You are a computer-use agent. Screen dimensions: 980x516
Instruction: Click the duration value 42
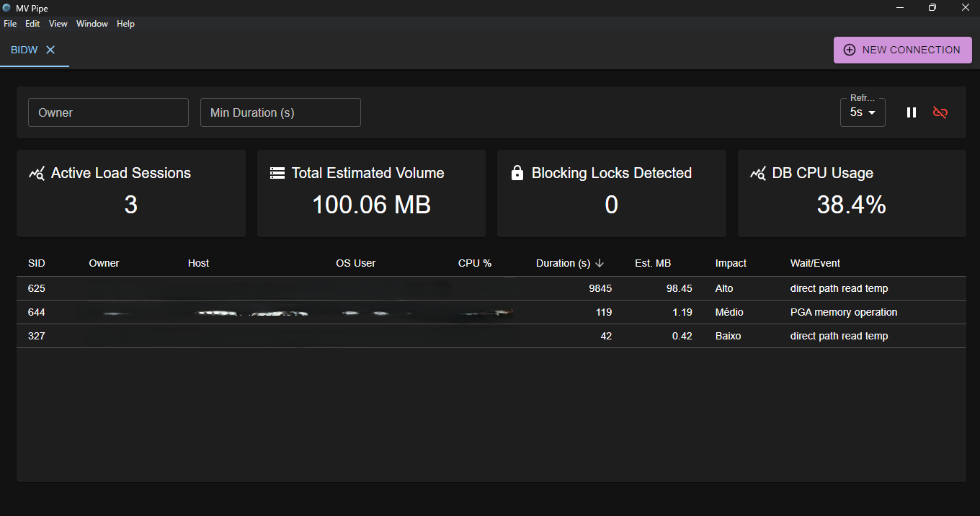606,336
